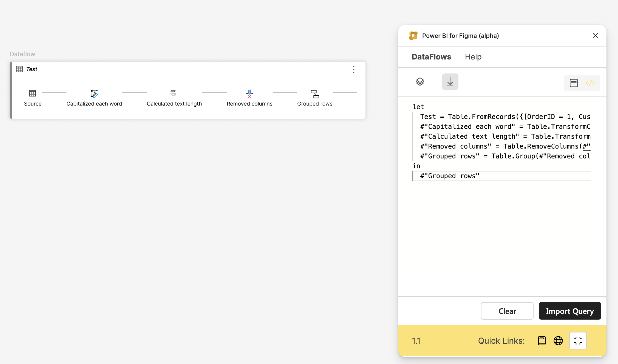Click the download import icon
Screen dimensions: 618x364
[x=450, y=82]
